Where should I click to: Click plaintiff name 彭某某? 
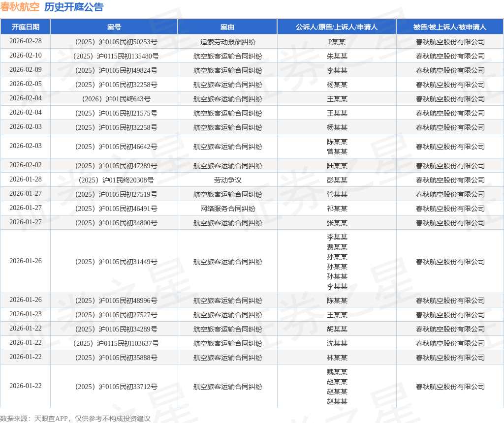(337, 180)
